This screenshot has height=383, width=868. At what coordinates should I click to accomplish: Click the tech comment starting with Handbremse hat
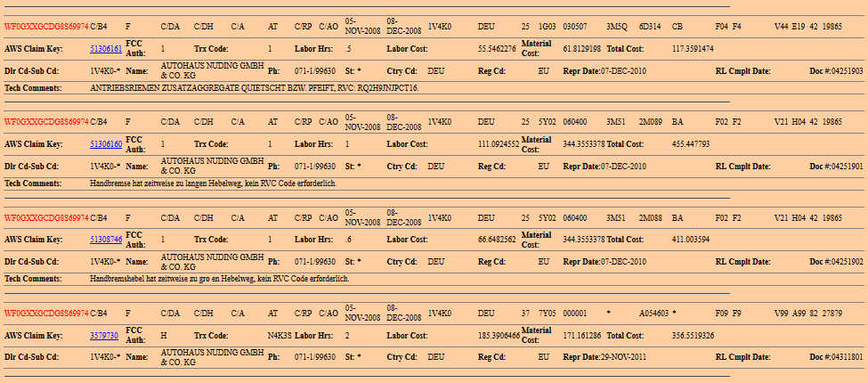[214, 183]
